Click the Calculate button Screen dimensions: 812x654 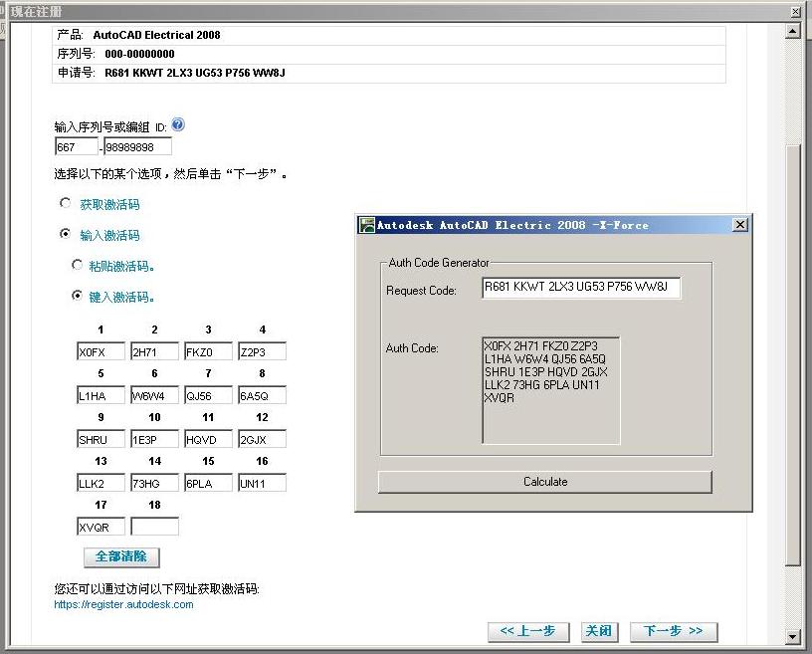(544, 482)
